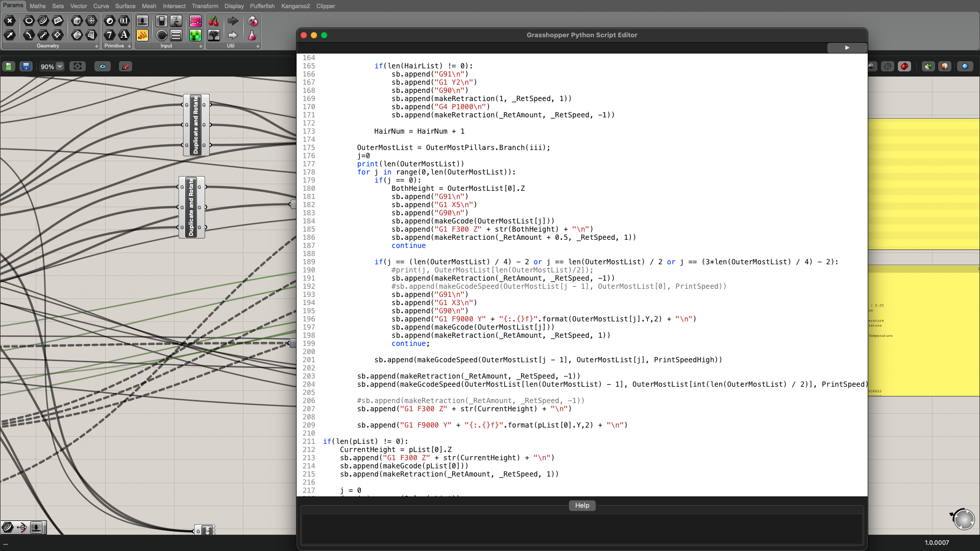
Task: Click the zoom extents button
Action: (77, 66)
